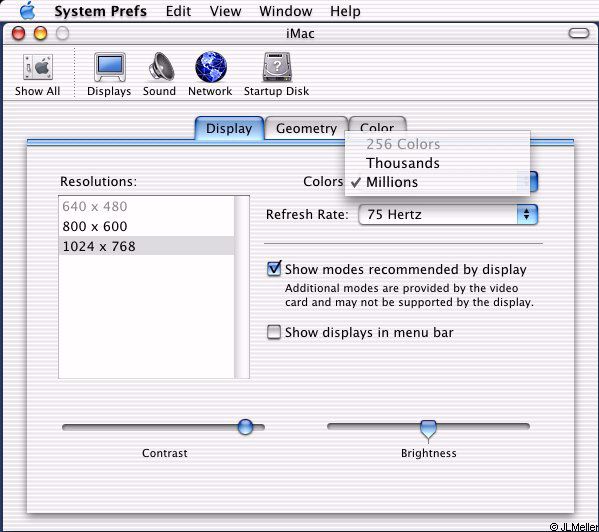This screenshot has height=532, width=599.
Task: Open the Refresh Rate 75 Hertz dropdown
Action: click(x=448, y=214)
